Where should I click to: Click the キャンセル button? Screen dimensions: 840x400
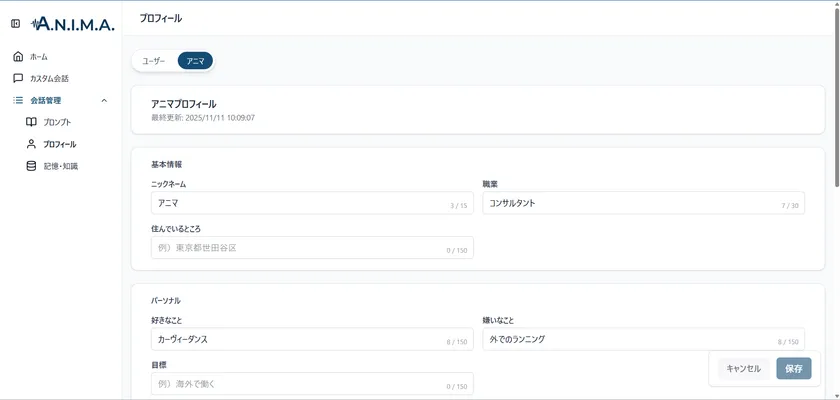coord(744,368)
